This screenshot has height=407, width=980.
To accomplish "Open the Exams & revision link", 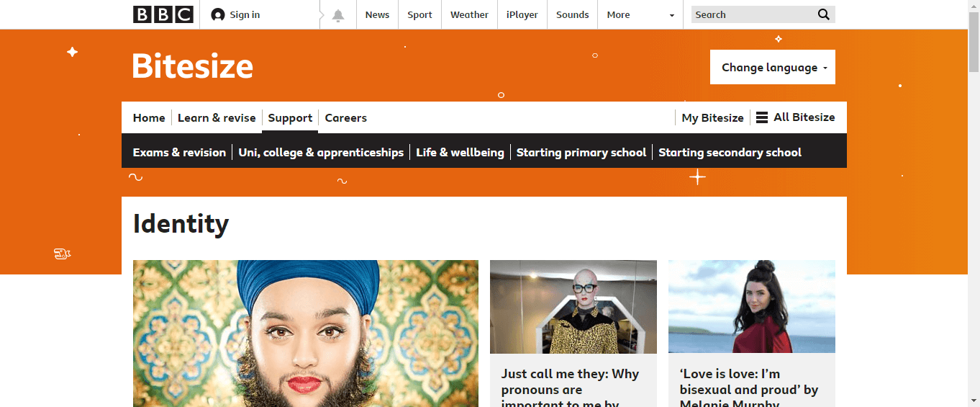I will tap(179, 152).
